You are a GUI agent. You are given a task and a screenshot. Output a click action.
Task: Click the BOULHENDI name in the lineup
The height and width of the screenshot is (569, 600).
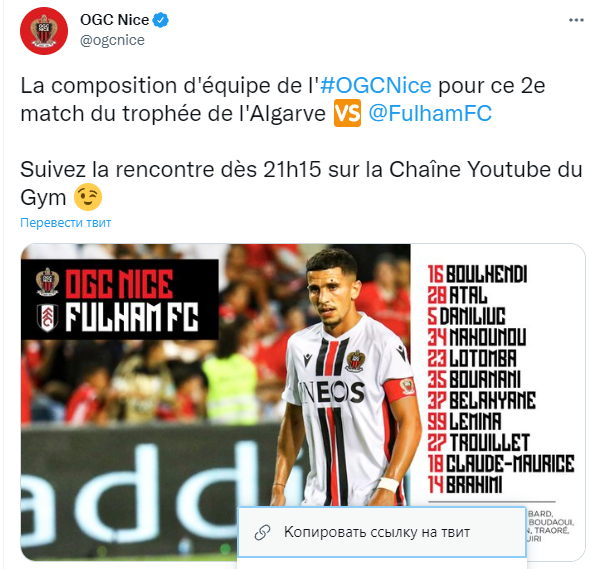tap(486, 274)
